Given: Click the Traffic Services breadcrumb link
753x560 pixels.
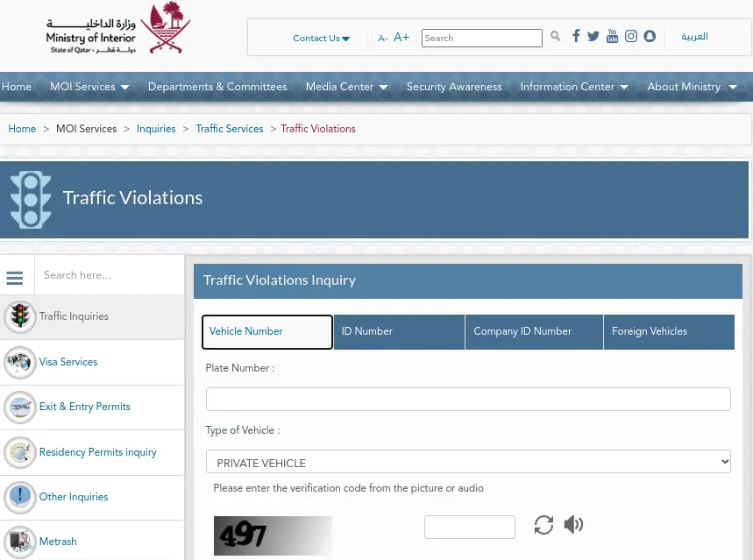Looking at the screenshot, I should tap(230, 129).
